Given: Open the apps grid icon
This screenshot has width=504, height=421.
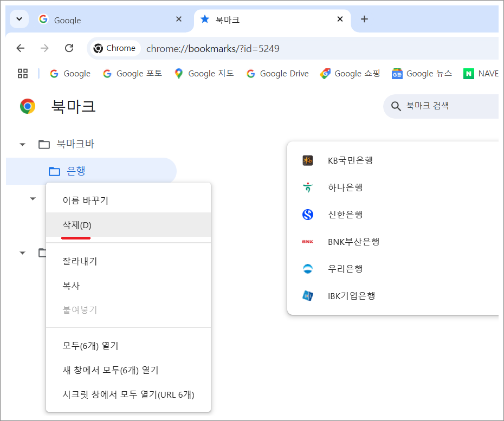Looking at the screenshot, I should [23, 74].
